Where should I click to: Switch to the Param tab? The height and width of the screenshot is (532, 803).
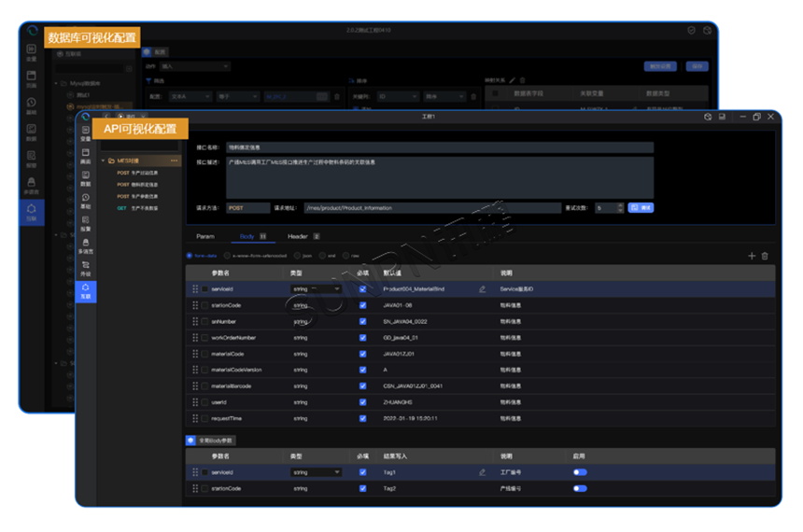(x=204, y=237)
